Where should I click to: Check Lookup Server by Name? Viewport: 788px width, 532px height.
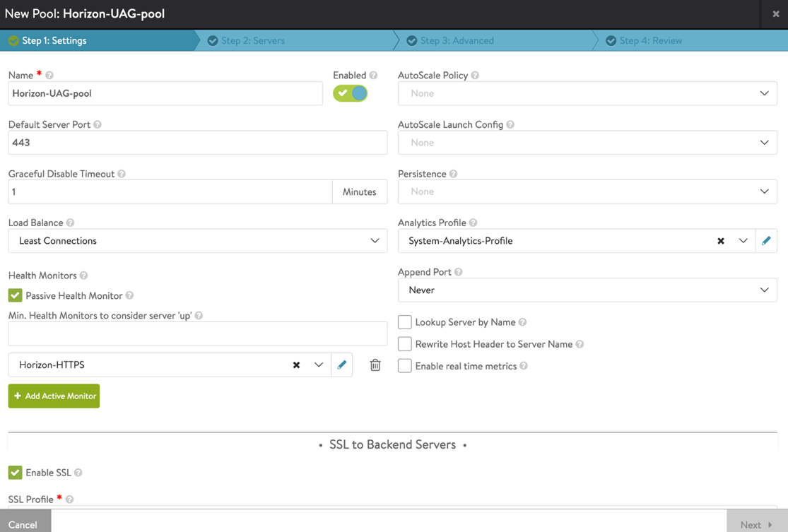coord(404,322)
